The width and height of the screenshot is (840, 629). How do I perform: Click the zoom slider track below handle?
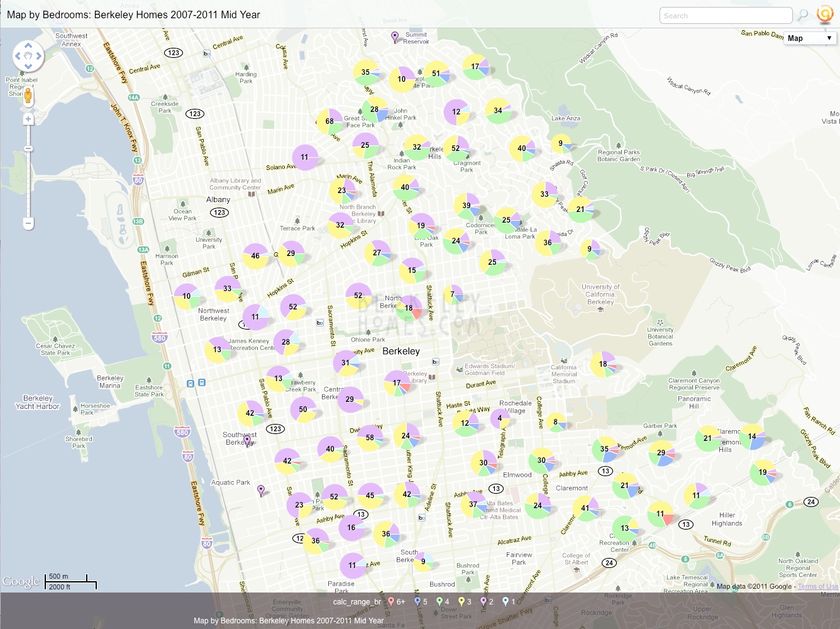(28, 186)
